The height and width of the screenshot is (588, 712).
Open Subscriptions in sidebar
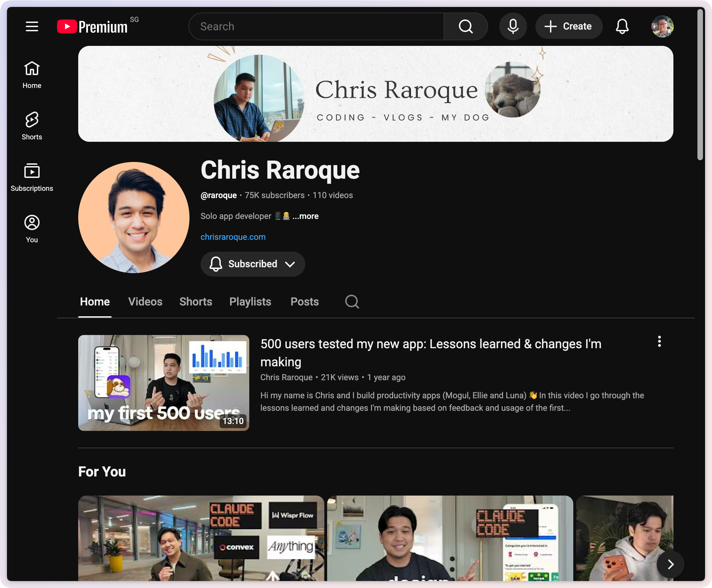point(32,177)
